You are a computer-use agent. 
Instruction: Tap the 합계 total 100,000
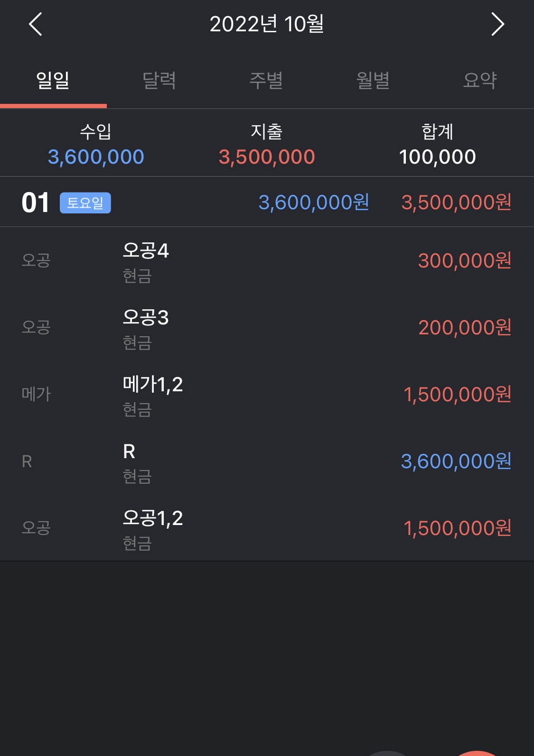click(x=437, y=157)
